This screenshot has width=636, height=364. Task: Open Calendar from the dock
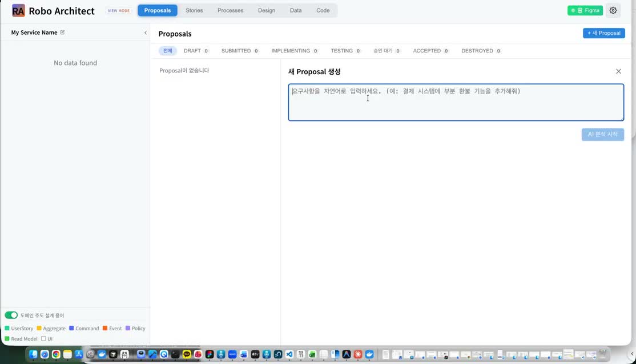(300, 354)
